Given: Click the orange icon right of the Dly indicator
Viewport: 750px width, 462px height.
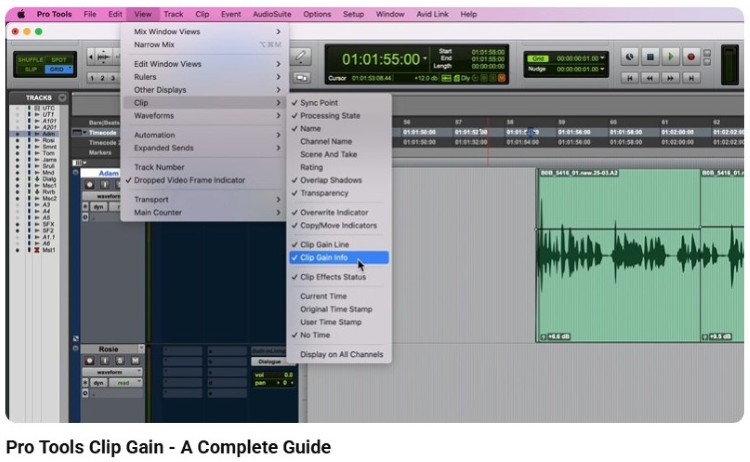Looking at the screenshot, I should [x=501, y=78].
